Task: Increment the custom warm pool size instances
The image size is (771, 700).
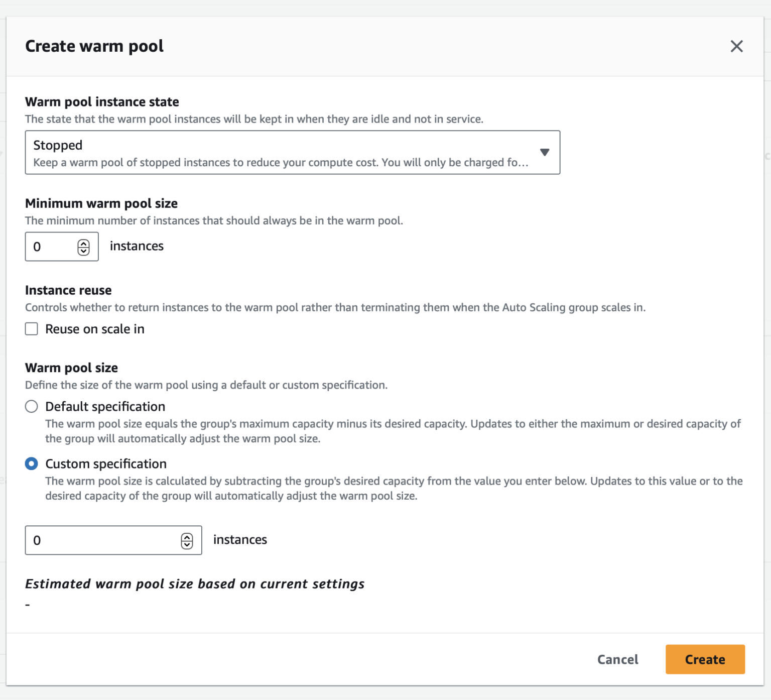Action: tap(187, 537)
